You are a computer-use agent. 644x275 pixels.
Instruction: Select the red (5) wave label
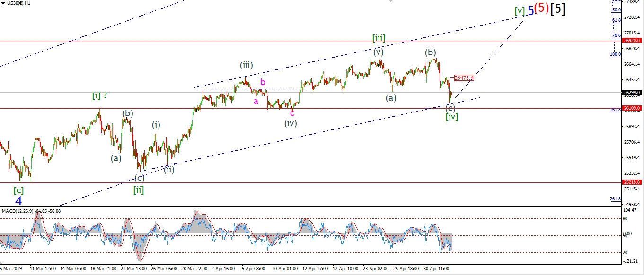pyautogui.click(x=542, y=9)
